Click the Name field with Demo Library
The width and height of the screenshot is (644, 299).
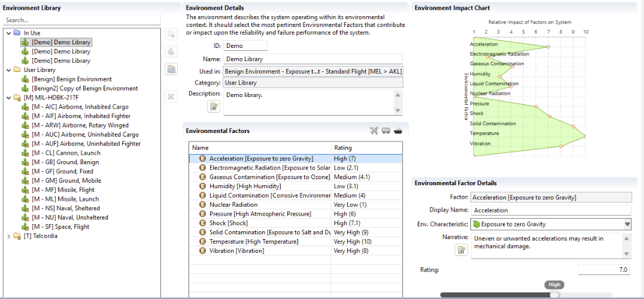pos(314,59)
